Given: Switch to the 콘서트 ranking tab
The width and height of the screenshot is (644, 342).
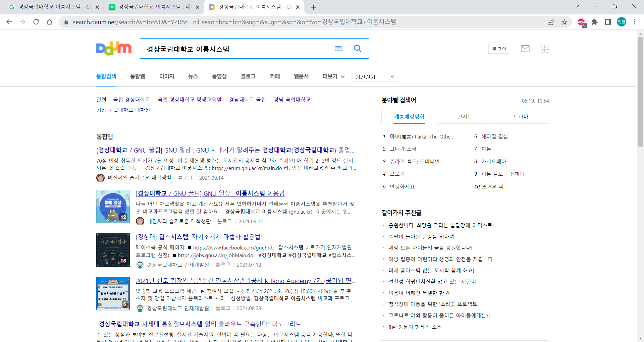Looking at the screenshot, I should click(465, 117).
